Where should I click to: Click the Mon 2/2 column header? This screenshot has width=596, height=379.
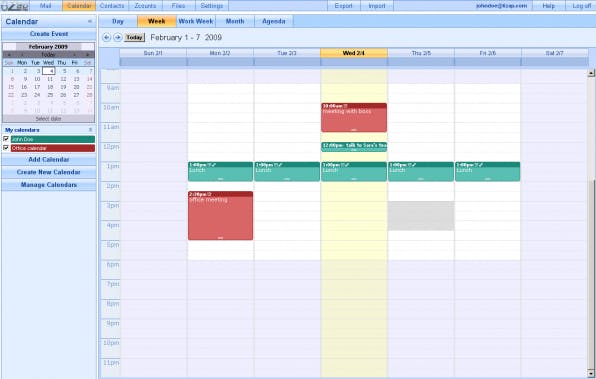(x=220, y=53)
